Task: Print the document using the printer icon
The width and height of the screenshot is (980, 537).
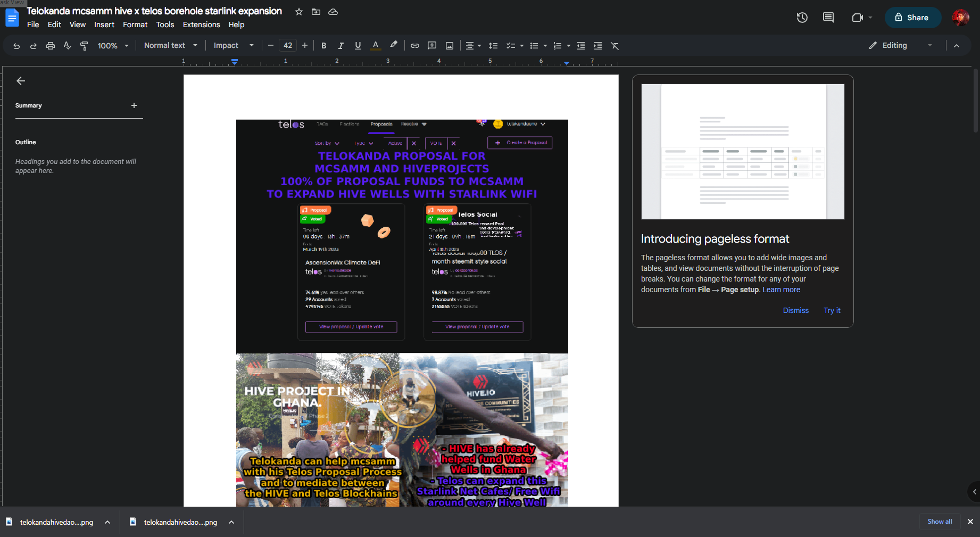Action: [x=51, y=46]
